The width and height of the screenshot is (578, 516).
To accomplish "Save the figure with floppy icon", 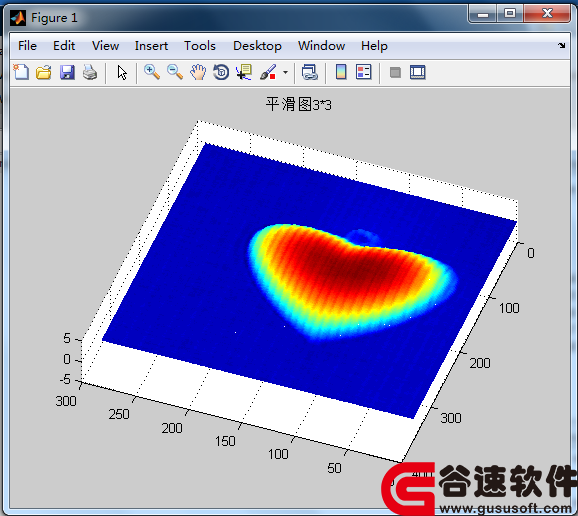I will [67, 72].
